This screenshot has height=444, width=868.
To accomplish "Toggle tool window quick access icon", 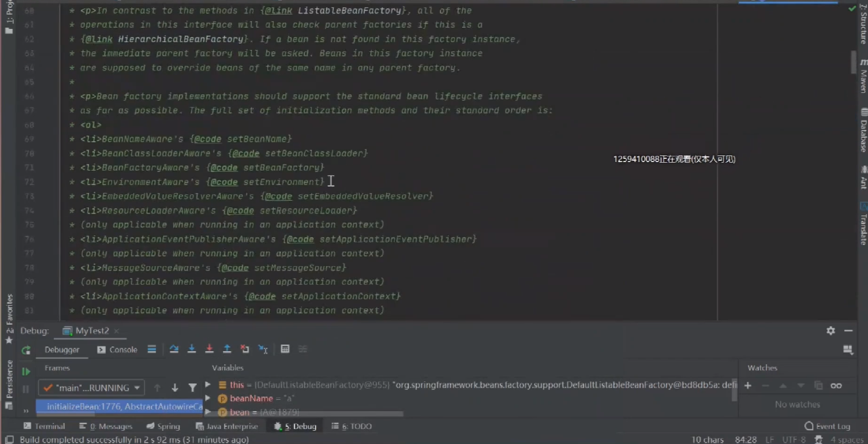I will tap(9, 439).
